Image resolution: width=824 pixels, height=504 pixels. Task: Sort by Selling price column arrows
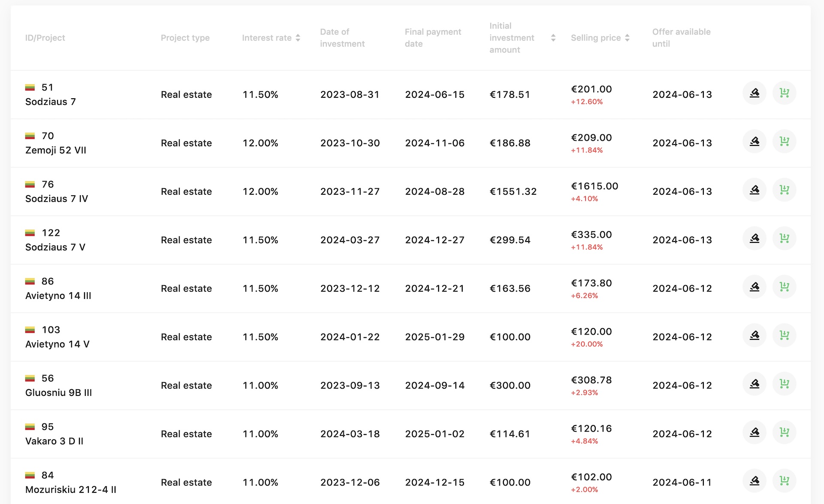pyautogui.click(x=627, y=38)
